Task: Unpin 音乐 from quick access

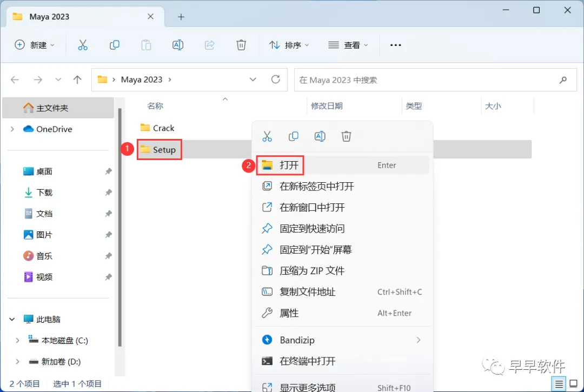Action: [x=108, y=256]
